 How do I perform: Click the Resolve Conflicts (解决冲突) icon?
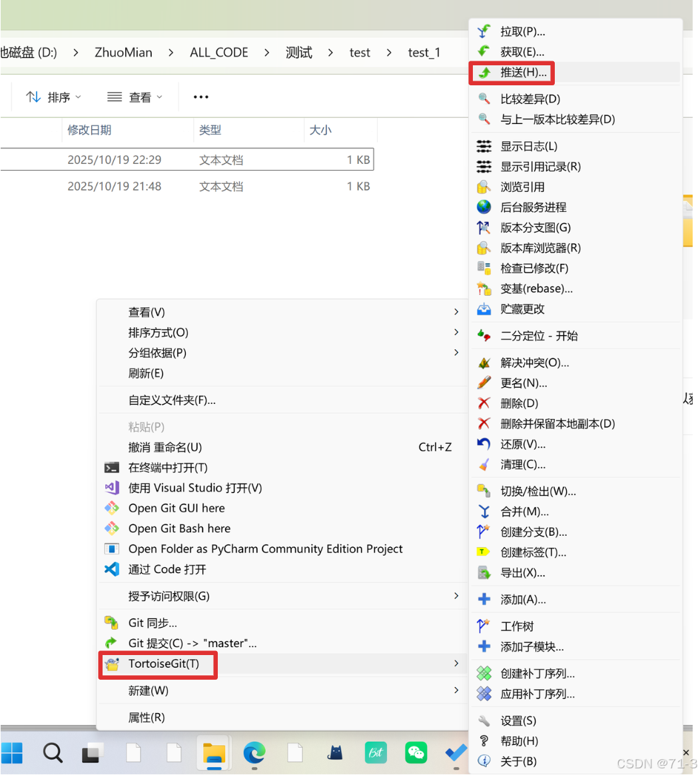point(484,363)
